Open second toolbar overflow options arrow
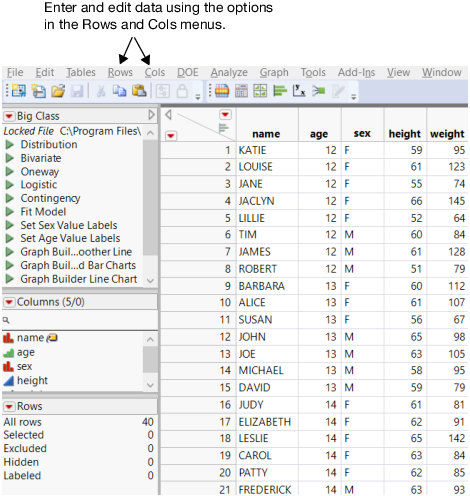 coord(354,97)
